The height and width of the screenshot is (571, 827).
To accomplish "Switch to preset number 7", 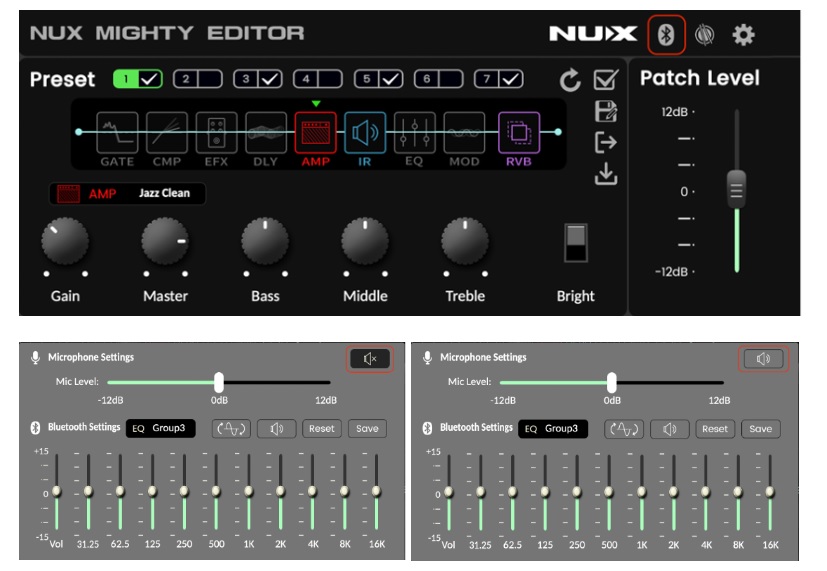I will click(487, 79).
